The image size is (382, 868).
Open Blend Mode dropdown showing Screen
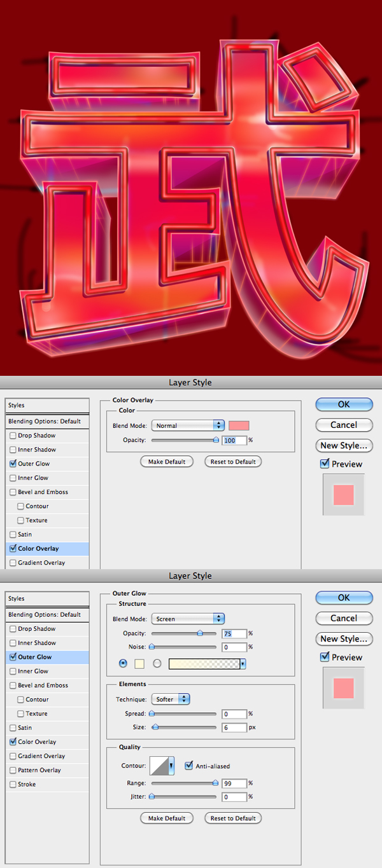click(x=188, y=619)
